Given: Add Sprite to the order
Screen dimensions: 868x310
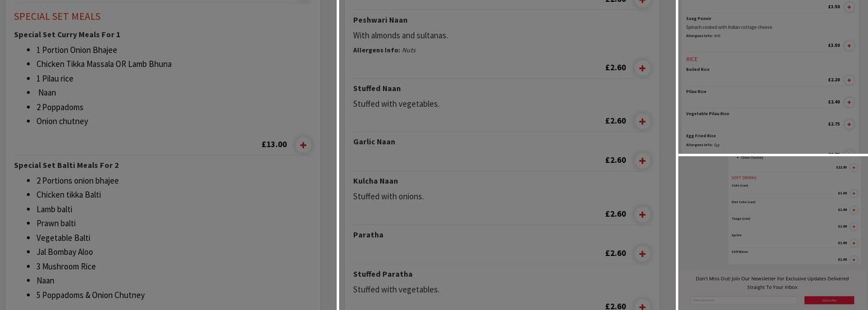Looking at the screenshot, I should pos(854,243).
